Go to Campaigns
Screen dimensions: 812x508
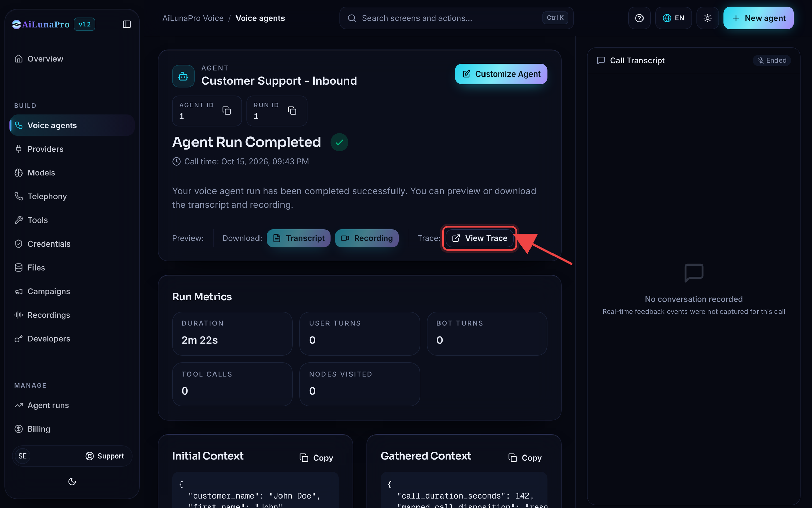click(x=72, y=291)
